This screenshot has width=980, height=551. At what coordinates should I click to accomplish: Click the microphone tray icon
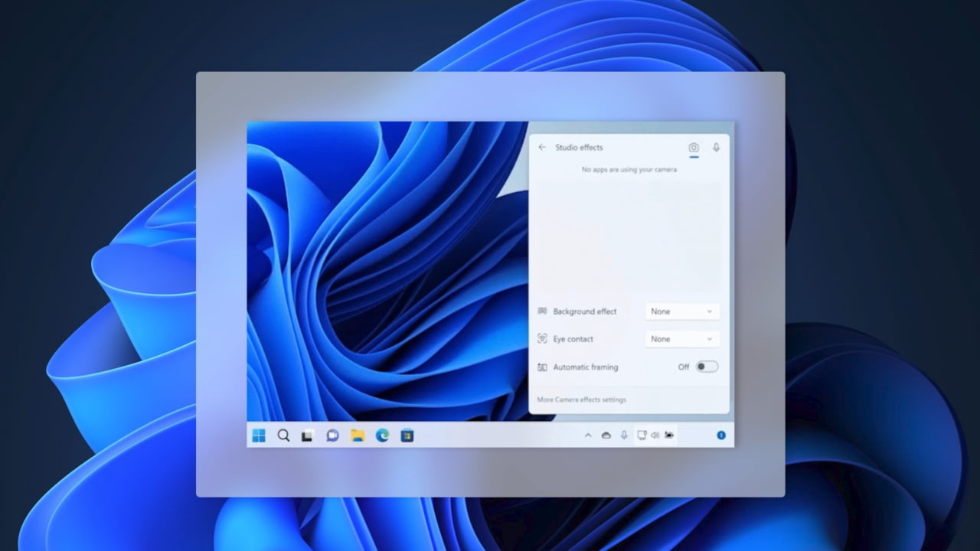pyautogui.click(x=624, y=435)
